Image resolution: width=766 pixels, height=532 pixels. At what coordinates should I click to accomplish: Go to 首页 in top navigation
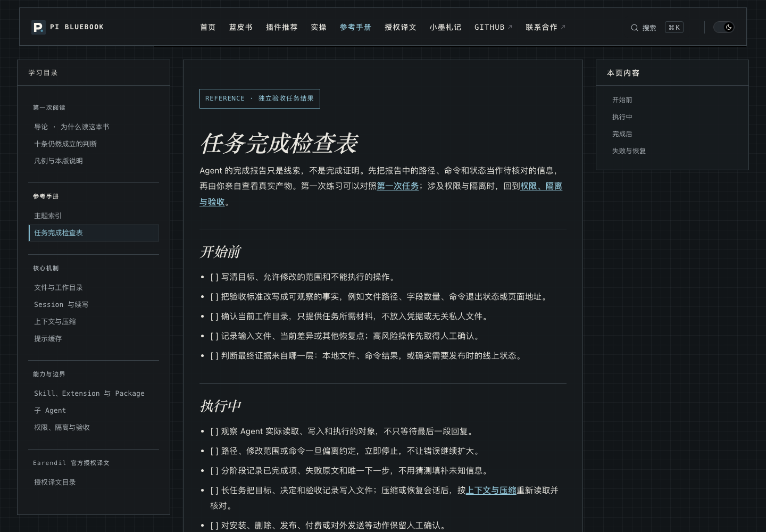(208, 27)
